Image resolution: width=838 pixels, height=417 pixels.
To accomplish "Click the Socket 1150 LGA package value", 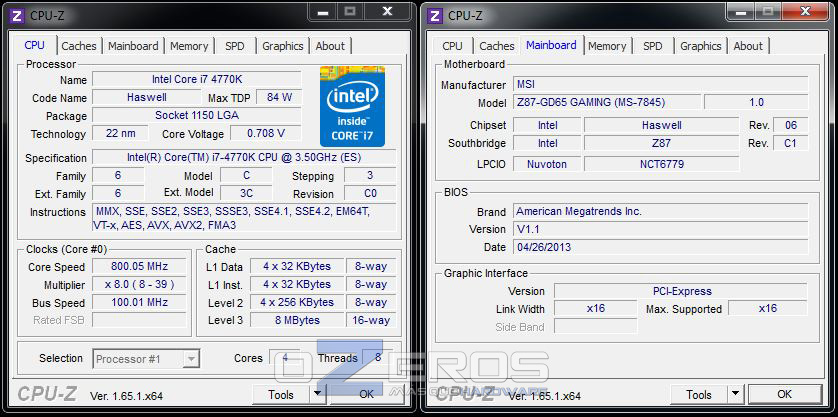I will click(x=197, y=115).
